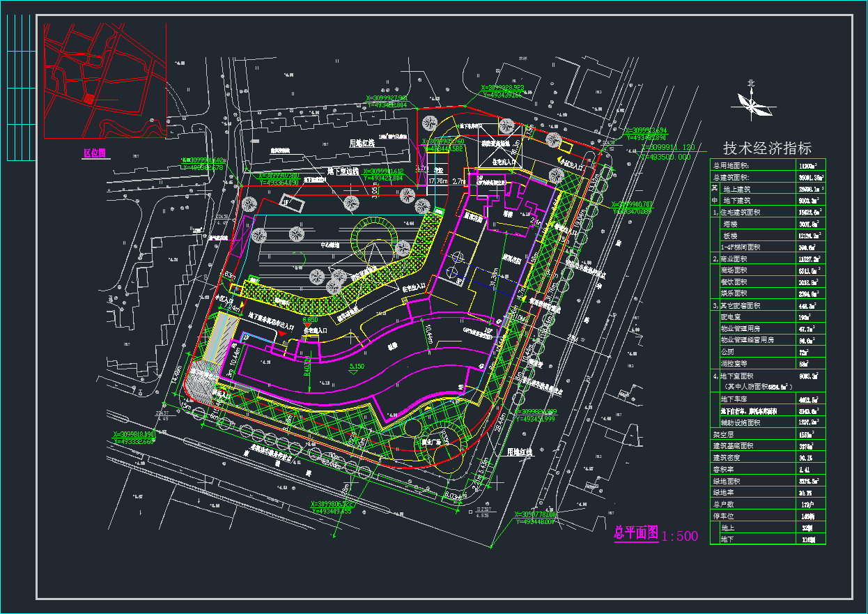Select the 地下车库 table entry
This screenshot has width=868, height=614.
click(734, 398)
